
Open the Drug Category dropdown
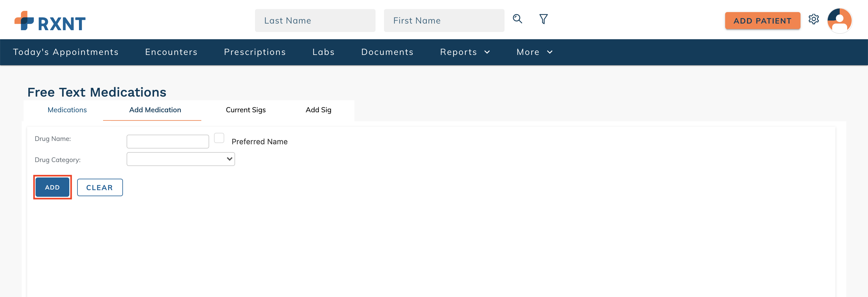pos(181,159)
